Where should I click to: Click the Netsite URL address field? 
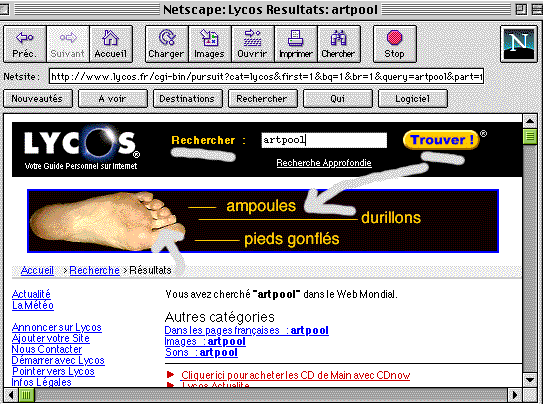click(266, 77)
